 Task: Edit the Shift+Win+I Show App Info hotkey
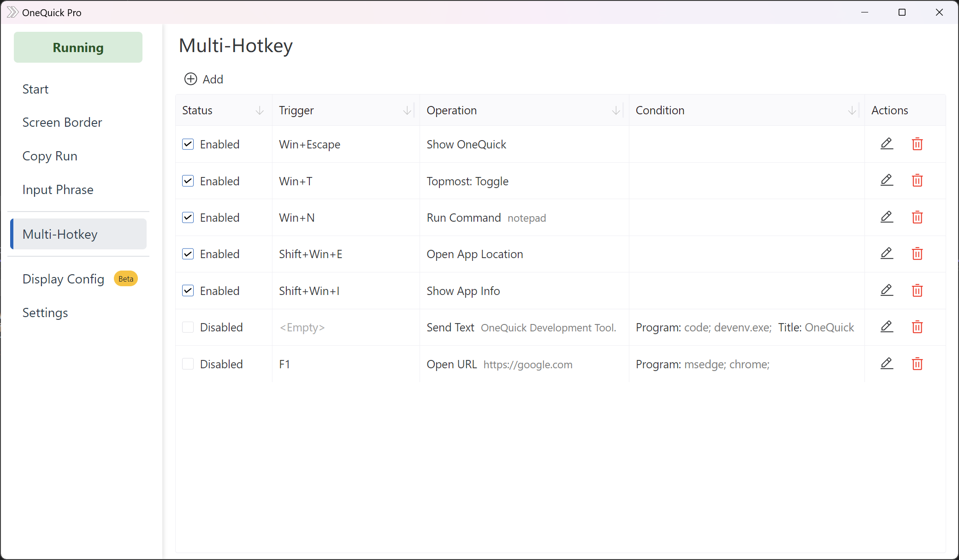(x=887, y=290)
